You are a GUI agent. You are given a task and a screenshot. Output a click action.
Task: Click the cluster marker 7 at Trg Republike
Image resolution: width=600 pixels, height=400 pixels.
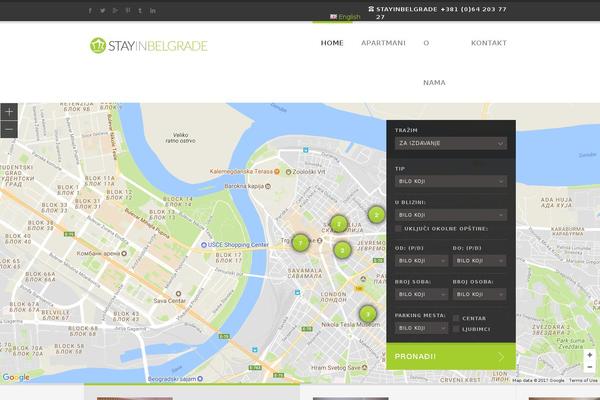point(300,243)
